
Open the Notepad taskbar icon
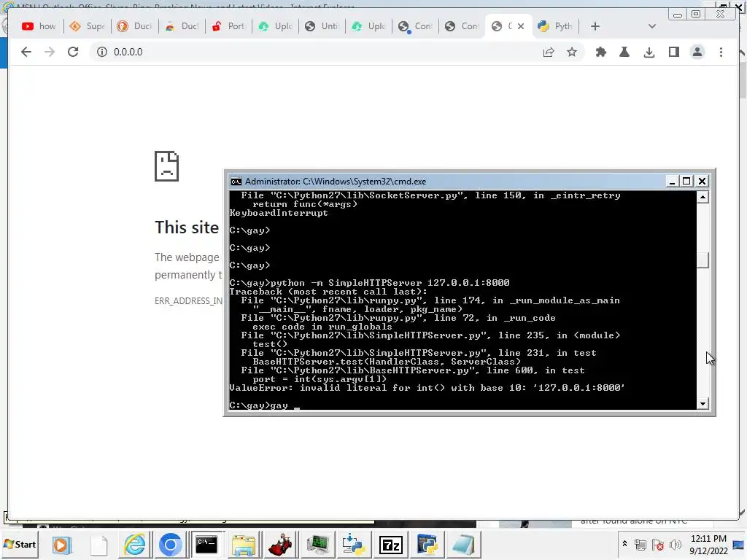(x=463, y=545)
